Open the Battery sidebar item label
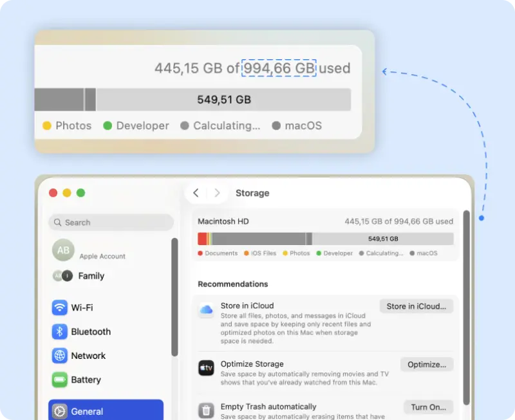 pyautogui.click(x=86, y=379)
